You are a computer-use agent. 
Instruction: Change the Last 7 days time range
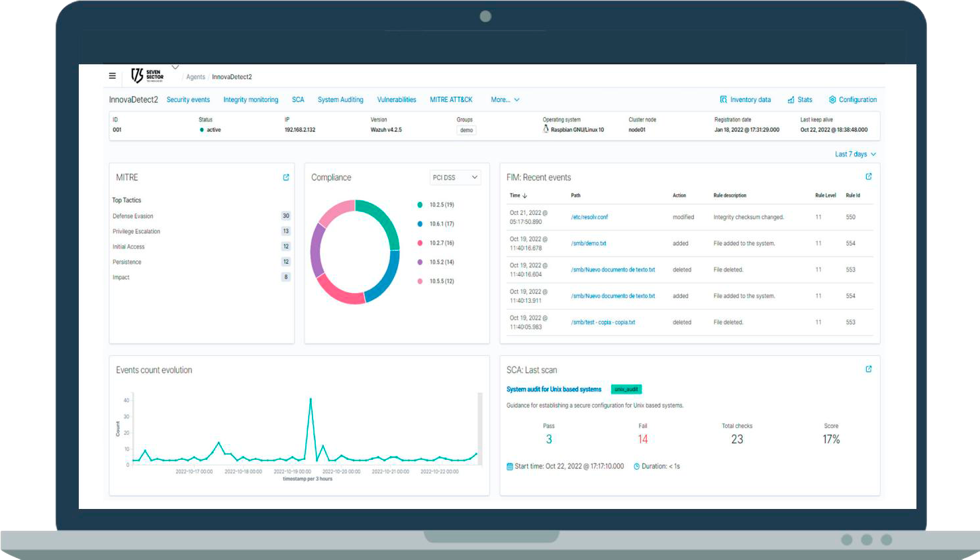(x=855, y=154)
